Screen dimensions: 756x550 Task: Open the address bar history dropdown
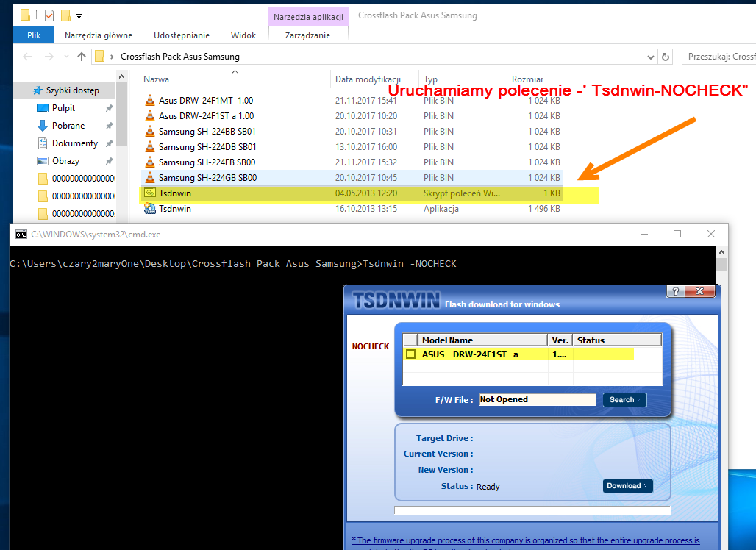650,57
